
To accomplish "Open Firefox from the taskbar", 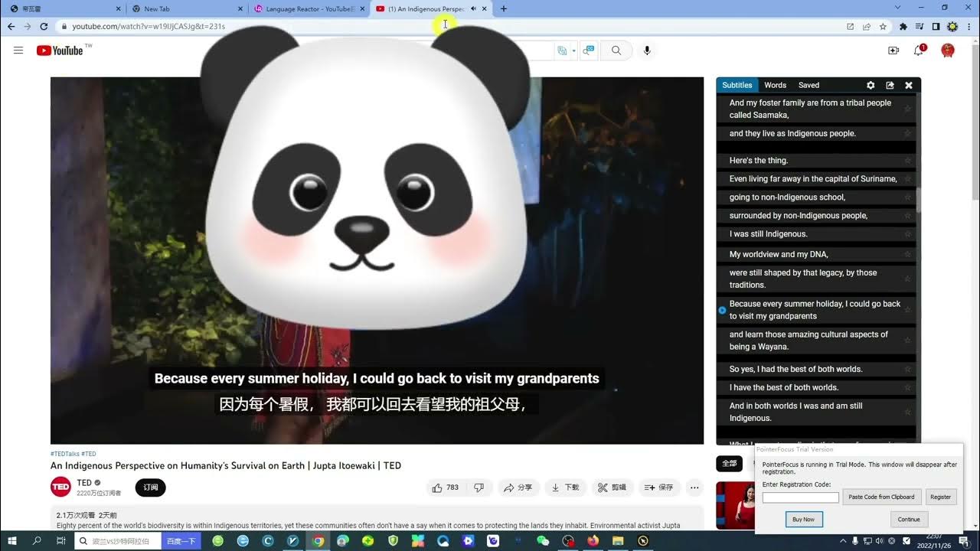I will (593, 540).
